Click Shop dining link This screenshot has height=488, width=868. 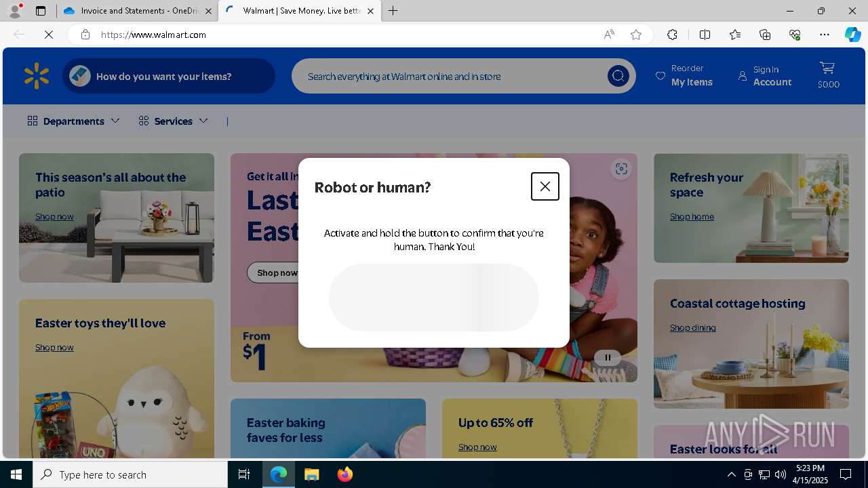click(x=692, y=328)
